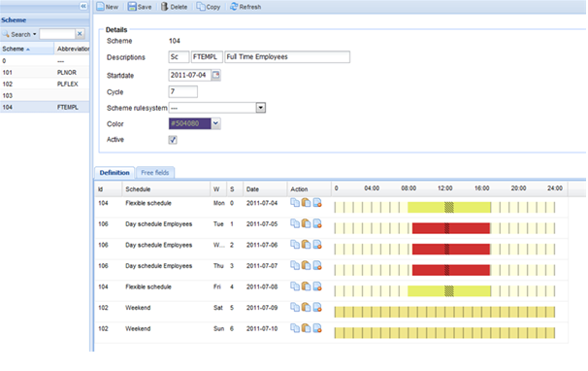Click the copy icon for Tue row
Image resolution: width=588 pixels, height=371 pixels.
pyautogui.click(x=295, y=223)
